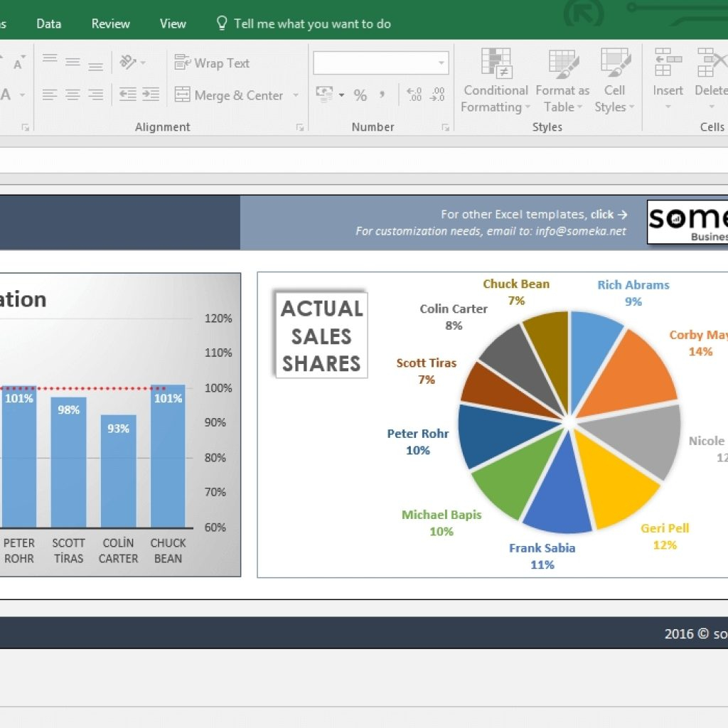Click the Center Align text icon
Viewport: 728px width, 728px height.
[x=73, y=95]
